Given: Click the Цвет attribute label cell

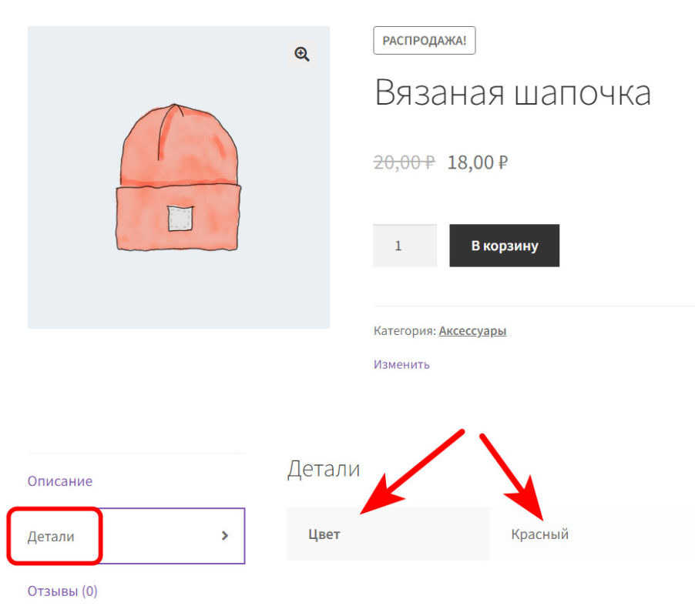Looking at the screenshot, I should tap(324, 534).
